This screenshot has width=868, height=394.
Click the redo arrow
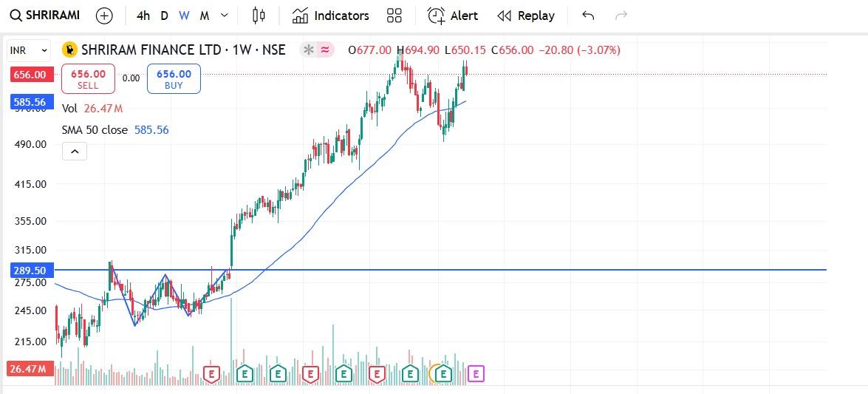(622, 16)
